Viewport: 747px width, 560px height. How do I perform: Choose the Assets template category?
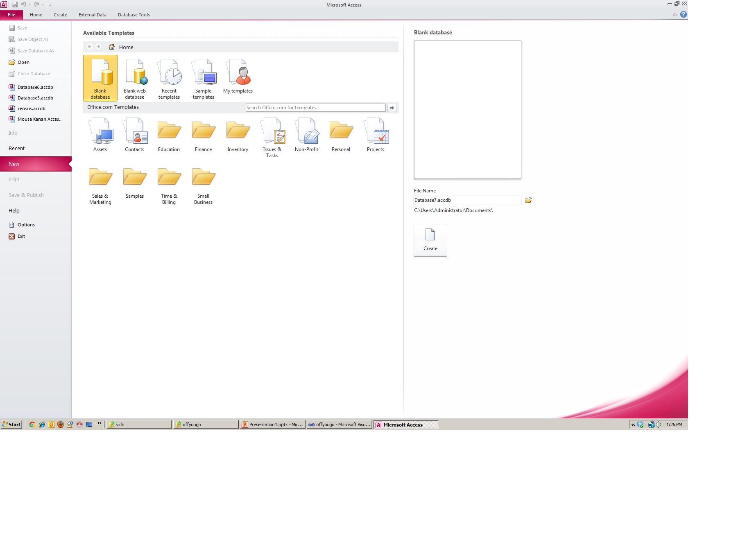100,135
